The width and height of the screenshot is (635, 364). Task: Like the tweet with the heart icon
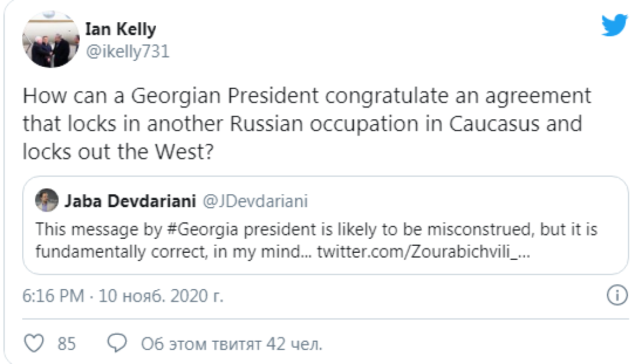click(x=34, y=343)
